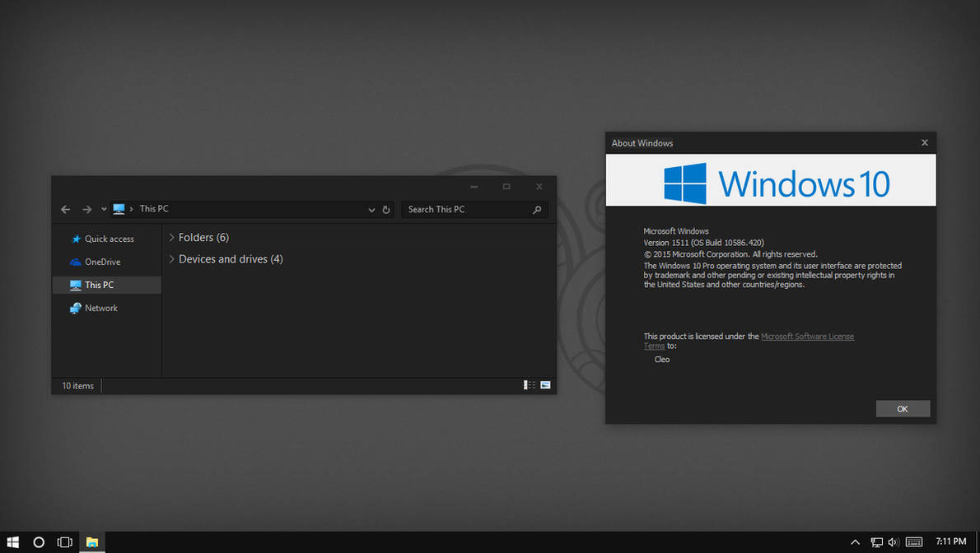980x553 pixels.
Task: Open Cortana search circle on taskbar
Action: tap(39, 541)
